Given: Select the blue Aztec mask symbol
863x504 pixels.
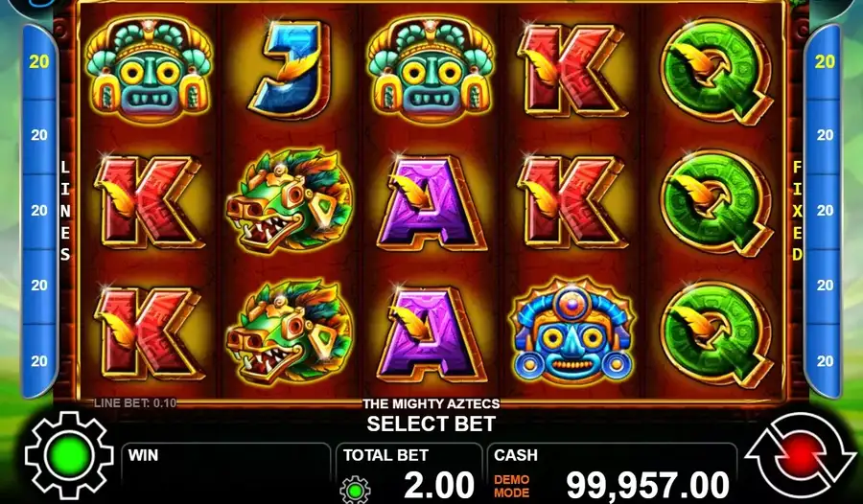Looking at the screenshot, I should pyautogui.click(x=572, y=332).
